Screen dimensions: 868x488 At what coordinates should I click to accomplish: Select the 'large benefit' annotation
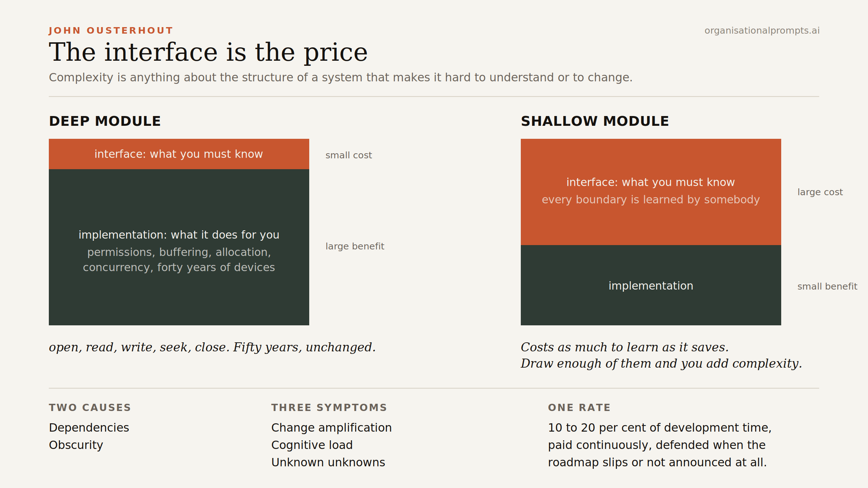click(355, 247)
